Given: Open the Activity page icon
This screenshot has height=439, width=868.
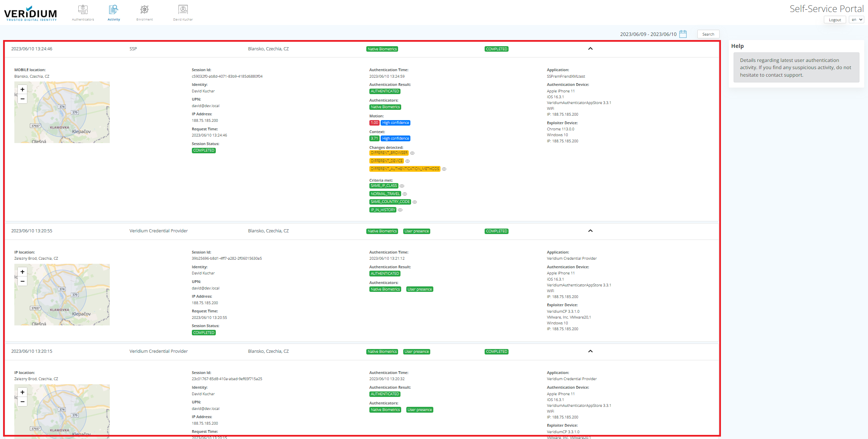Looking at the screenshot, I should (114, 10).
